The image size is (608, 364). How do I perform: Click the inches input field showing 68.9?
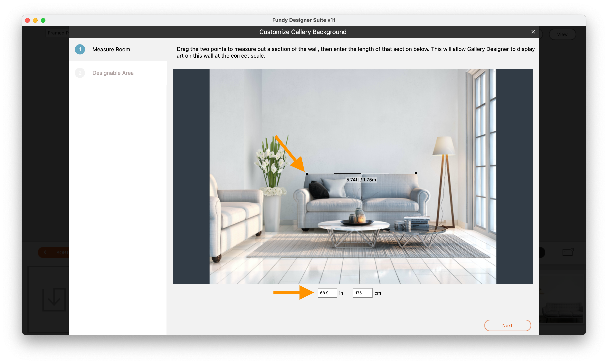click(327, 293)
